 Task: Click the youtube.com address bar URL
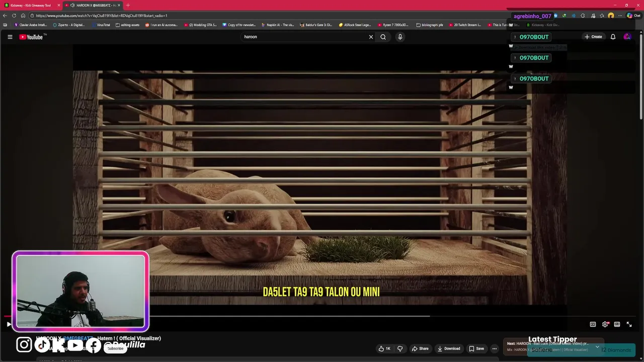pyautogui.click(x=102, y=16)
